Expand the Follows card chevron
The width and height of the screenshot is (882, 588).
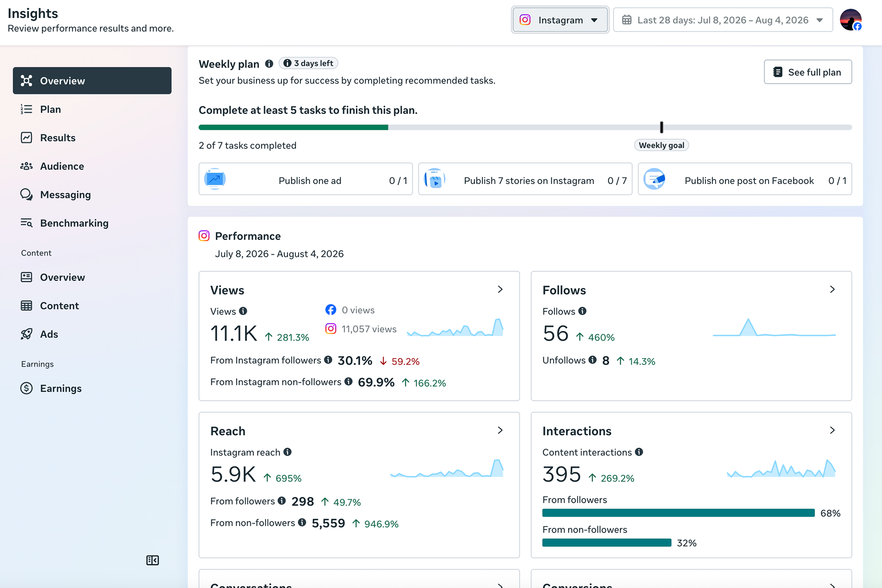coord(832,290)
